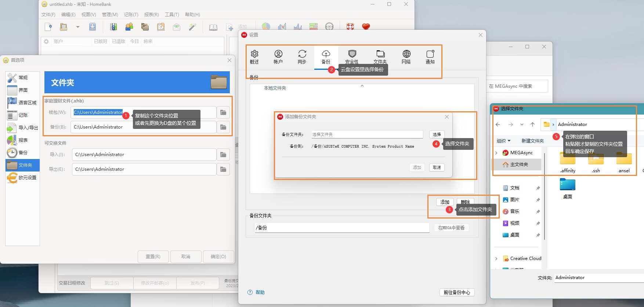
Task: Select 报表 in preferences sidebar
Action: (x=23, y=140)
